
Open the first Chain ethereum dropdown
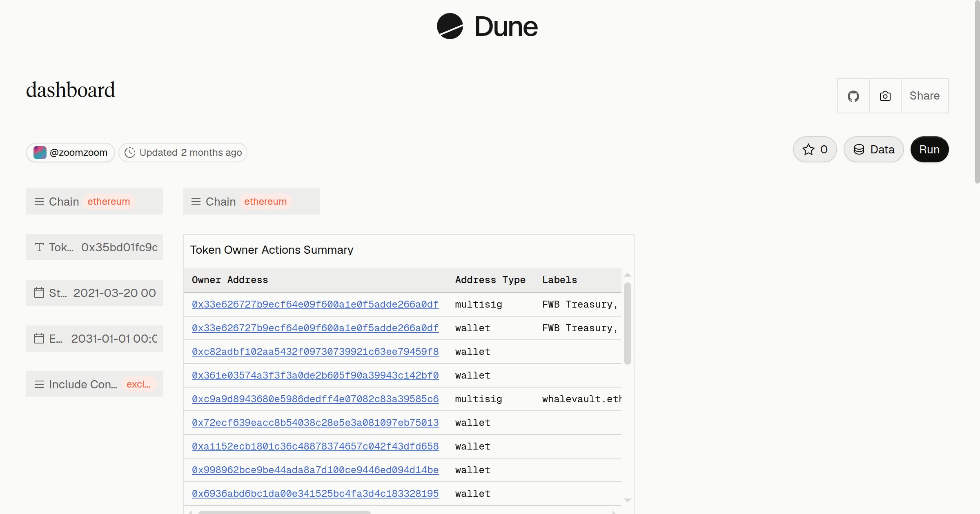click(95, 202)
